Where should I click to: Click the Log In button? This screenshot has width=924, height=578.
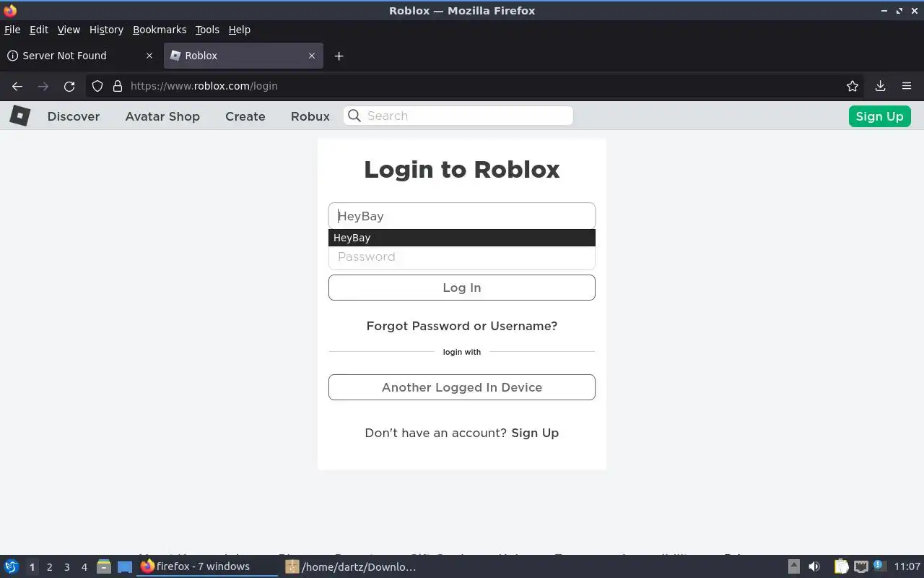[462, 288]
